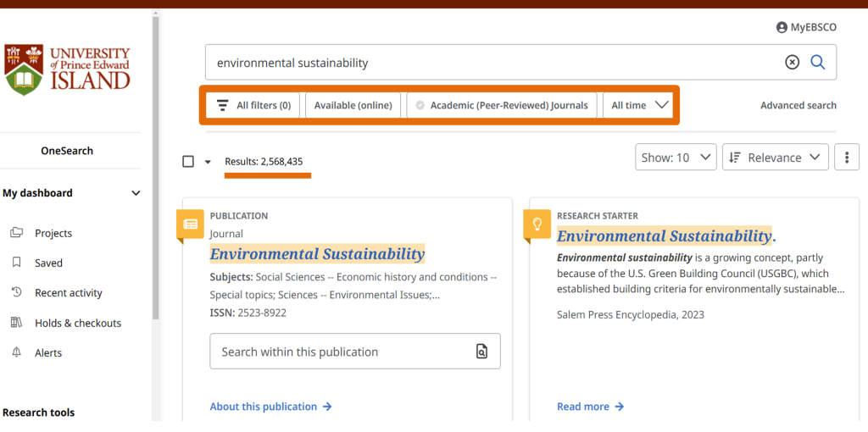
Task: Click the Alerts bell icon
Action: point(16,352)
